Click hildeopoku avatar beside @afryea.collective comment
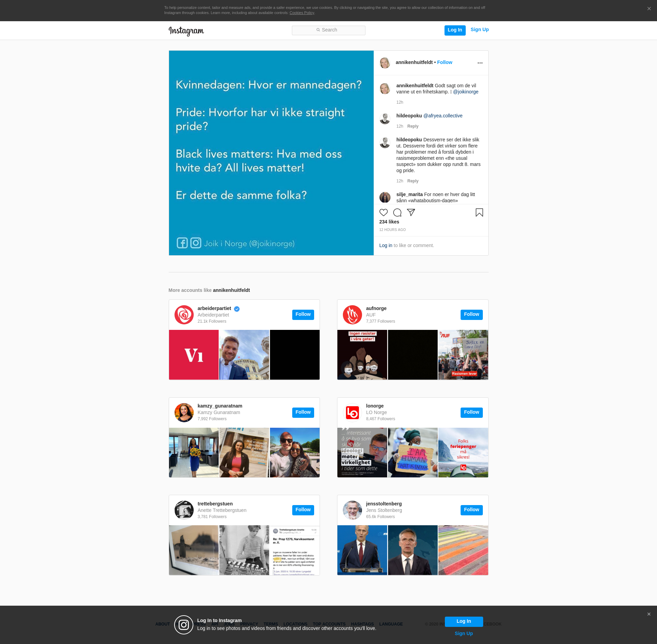The height and width of the screenshot is (644, 657). pyautogui.click(x=385, y=119)
